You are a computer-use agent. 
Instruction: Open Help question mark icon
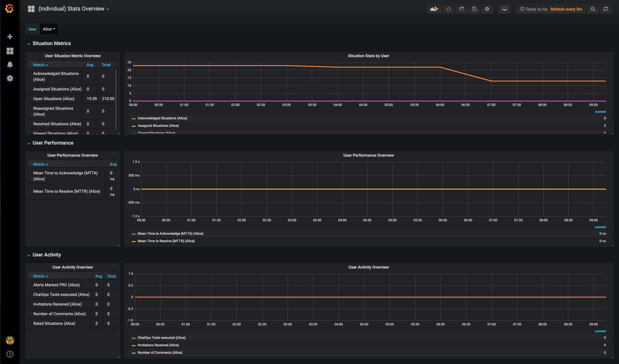click(10, 354)
